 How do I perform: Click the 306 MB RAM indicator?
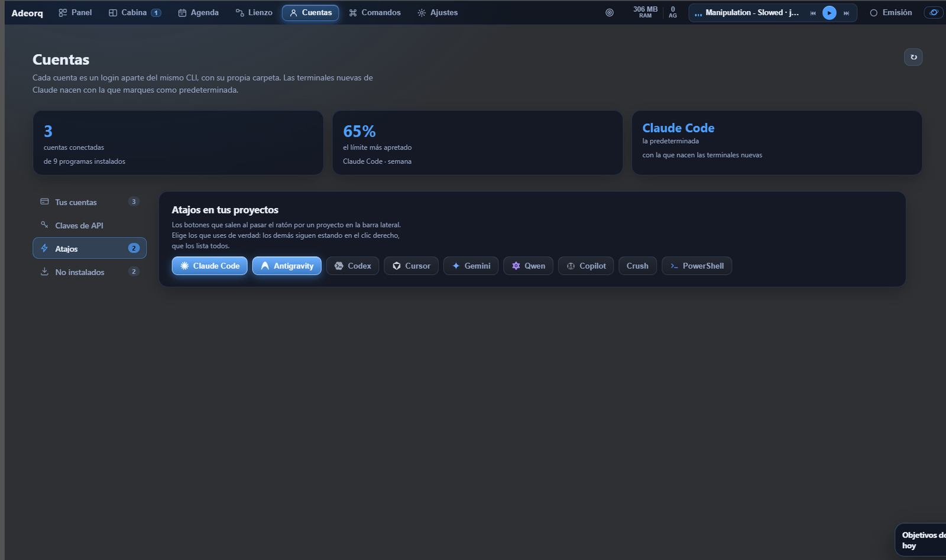point(645,12)
